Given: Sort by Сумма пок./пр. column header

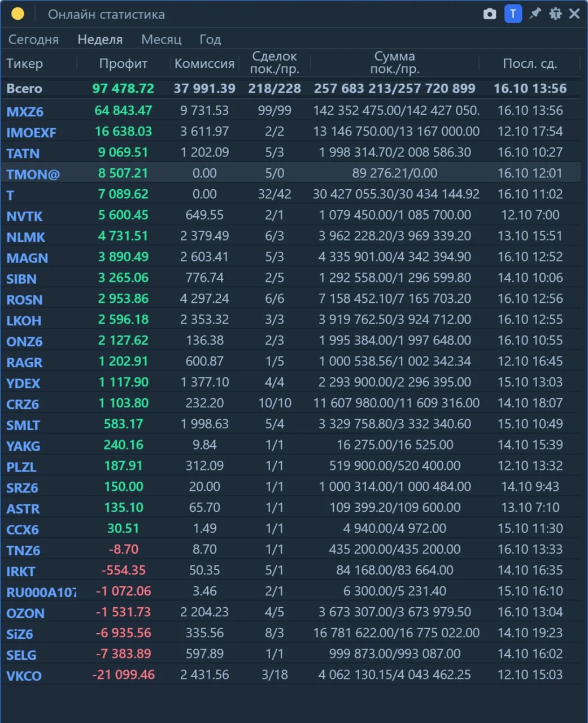Looking at the screenshot, I should click(x=395, y=63).
